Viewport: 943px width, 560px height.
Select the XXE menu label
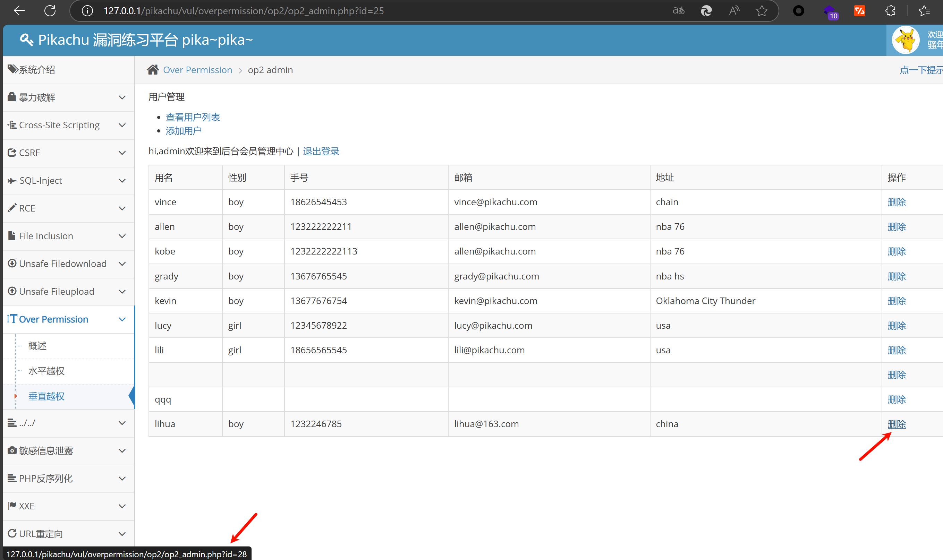tap(26, 506)
